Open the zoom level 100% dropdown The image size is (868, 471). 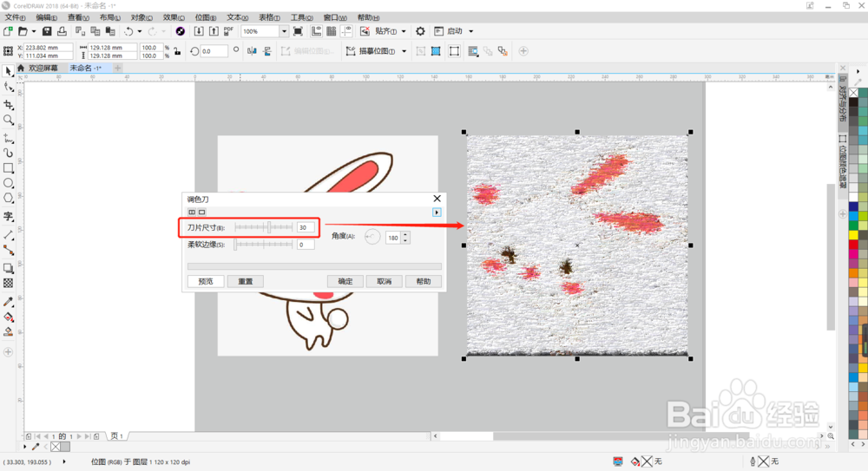point(284,31)
